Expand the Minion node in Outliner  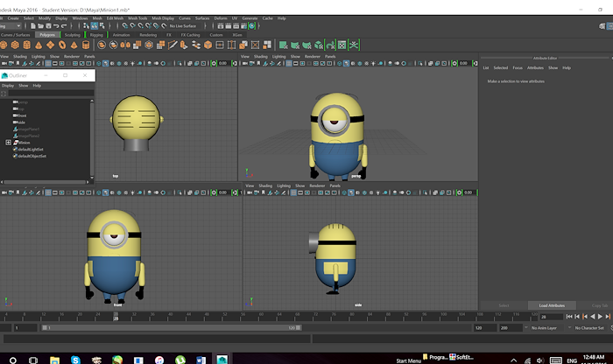pyautogui.click(x=8, y=143)
